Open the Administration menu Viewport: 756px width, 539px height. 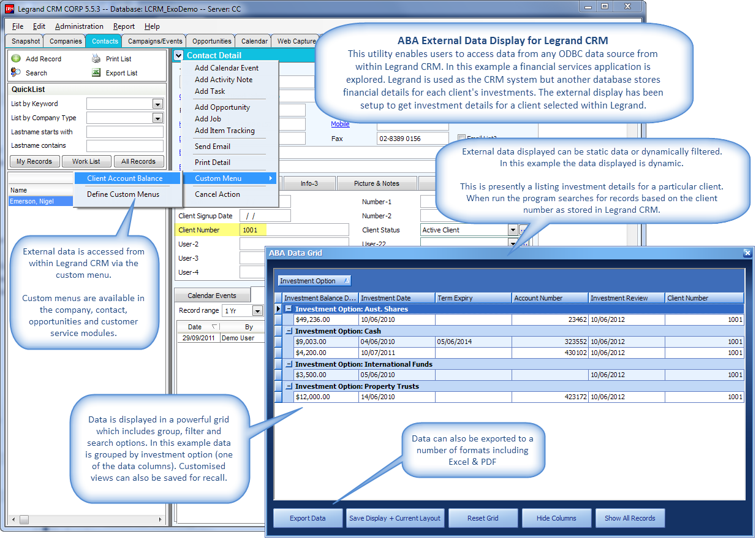click(79, 26)
